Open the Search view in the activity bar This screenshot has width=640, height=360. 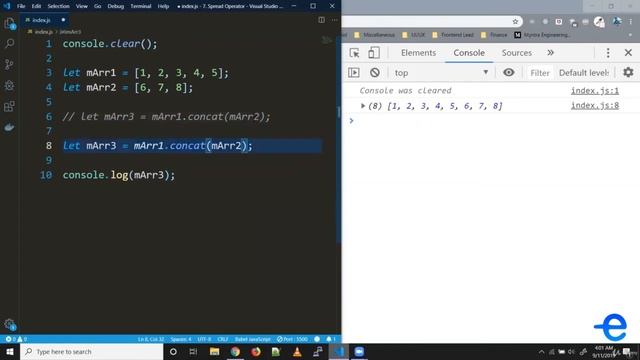click(9, 43)
